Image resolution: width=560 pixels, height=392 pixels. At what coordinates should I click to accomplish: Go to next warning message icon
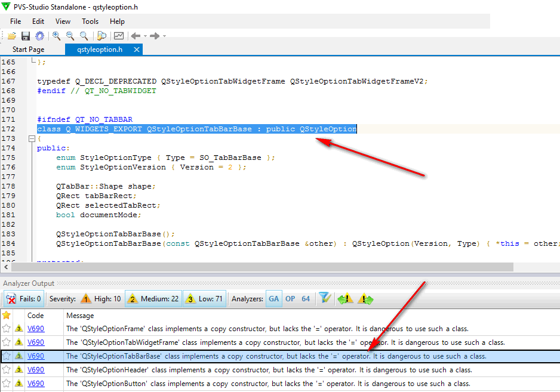click(365, 298)
